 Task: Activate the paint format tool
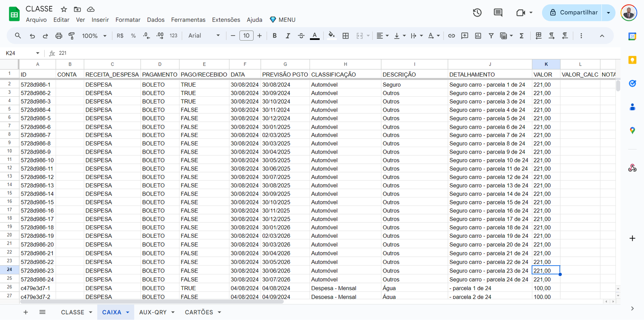click(x=72, y=36)
